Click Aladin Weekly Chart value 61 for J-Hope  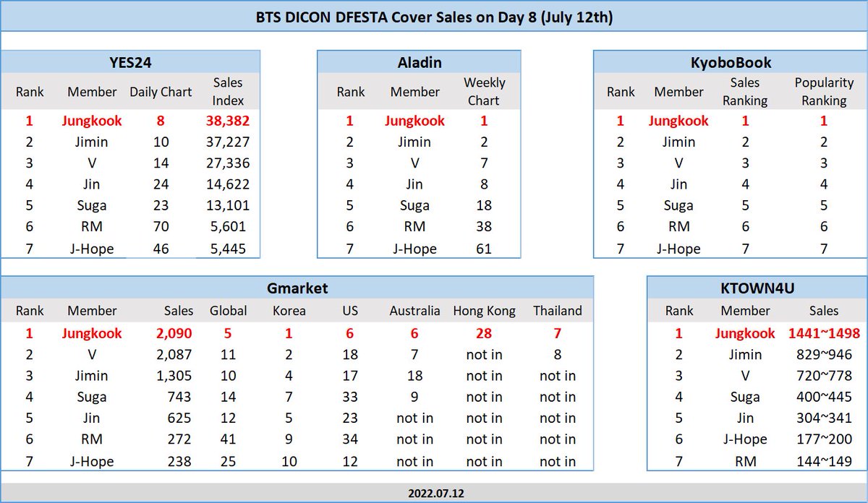point(484,249)
